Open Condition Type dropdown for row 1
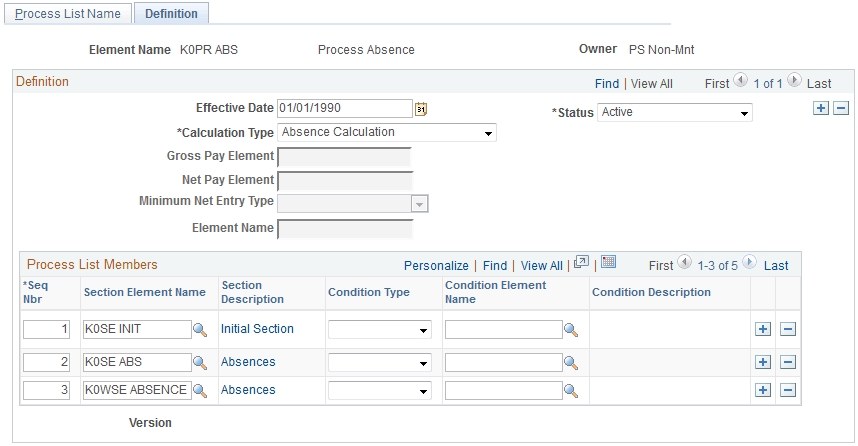This screenshot has width=858, height=446. 379,330
